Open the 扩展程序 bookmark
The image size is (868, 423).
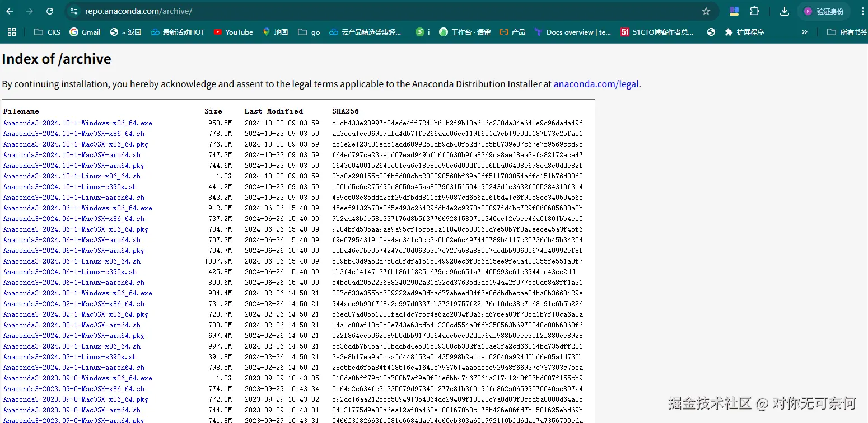pos(744,32)
